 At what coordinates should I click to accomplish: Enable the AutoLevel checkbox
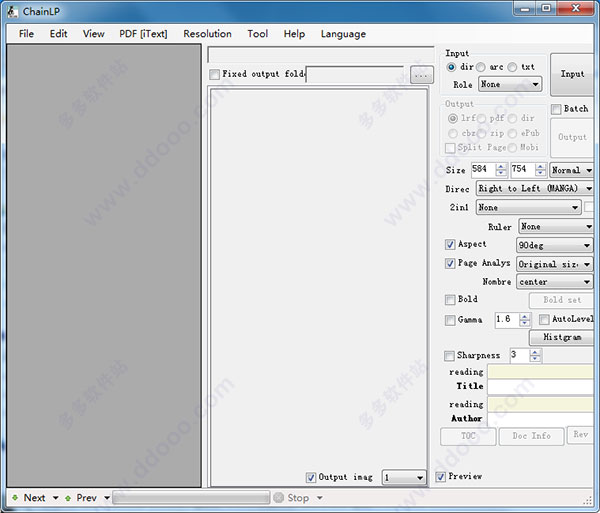(x=544, y=319)
